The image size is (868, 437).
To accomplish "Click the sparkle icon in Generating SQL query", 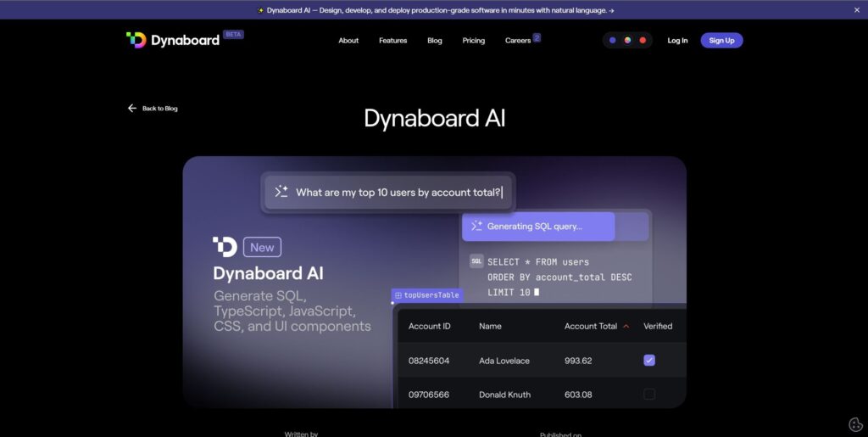I will coord(476,227).
